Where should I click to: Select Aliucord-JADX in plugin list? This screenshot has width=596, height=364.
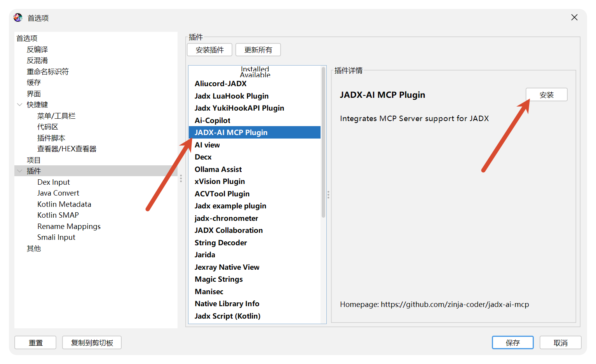(x=254, y=84)
